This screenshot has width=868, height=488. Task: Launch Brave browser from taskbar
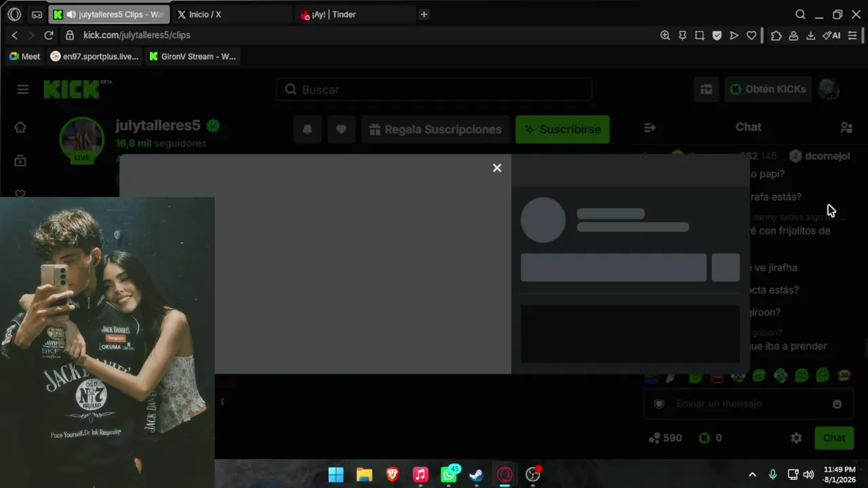point(393,474)
